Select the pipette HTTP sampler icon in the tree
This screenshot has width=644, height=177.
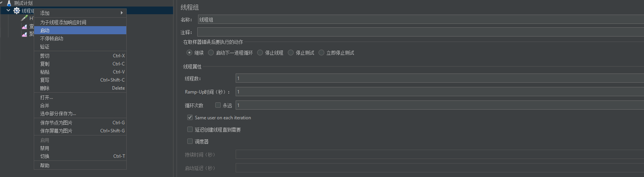click(25, 18)
